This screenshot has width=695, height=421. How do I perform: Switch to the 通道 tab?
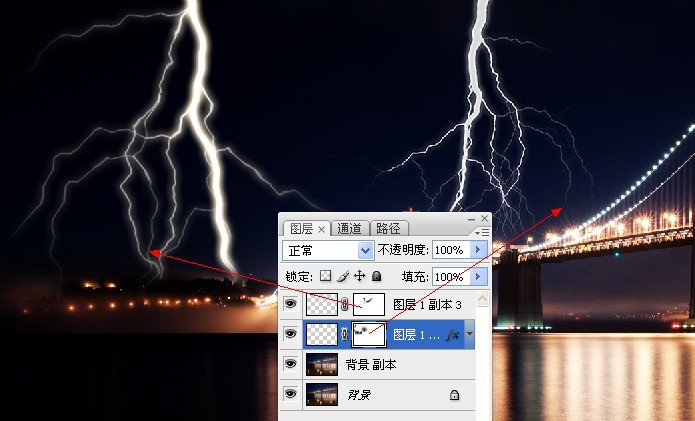349,229
